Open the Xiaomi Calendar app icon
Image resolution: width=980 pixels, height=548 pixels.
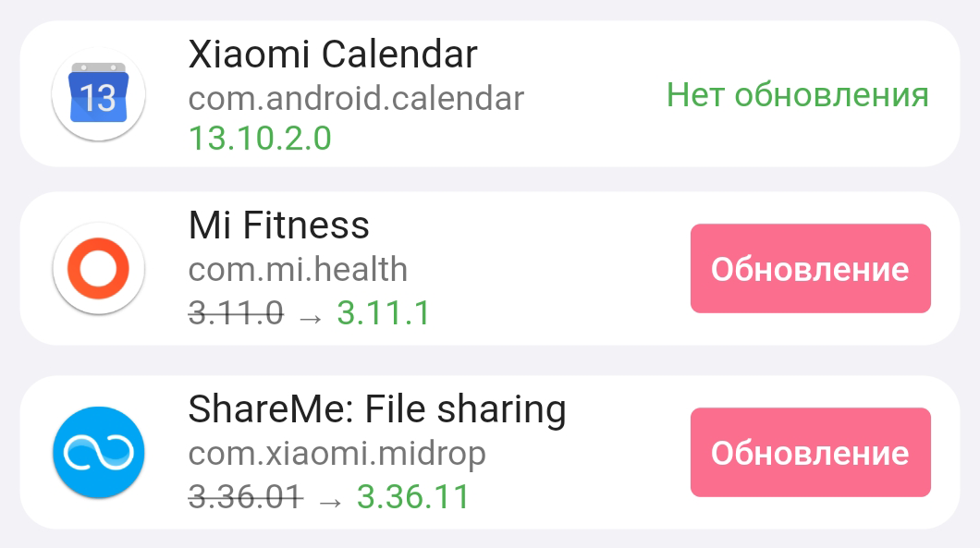pos(99,94)
